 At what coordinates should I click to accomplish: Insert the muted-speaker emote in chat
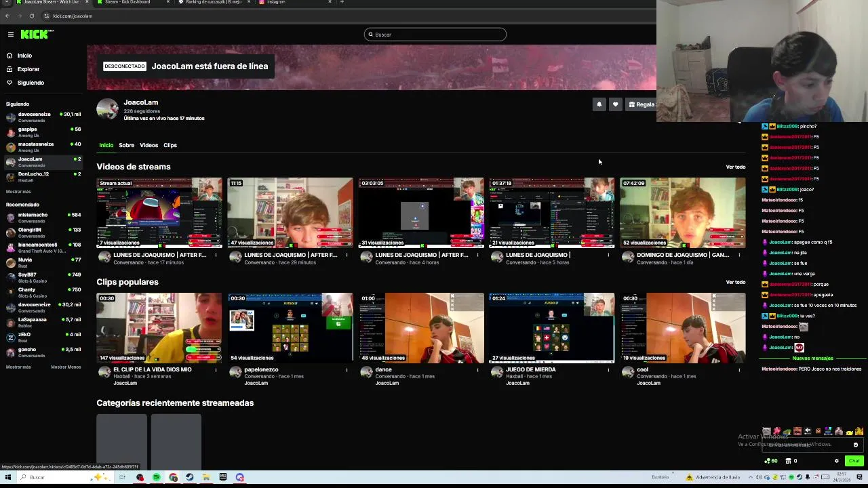point(808,431)
